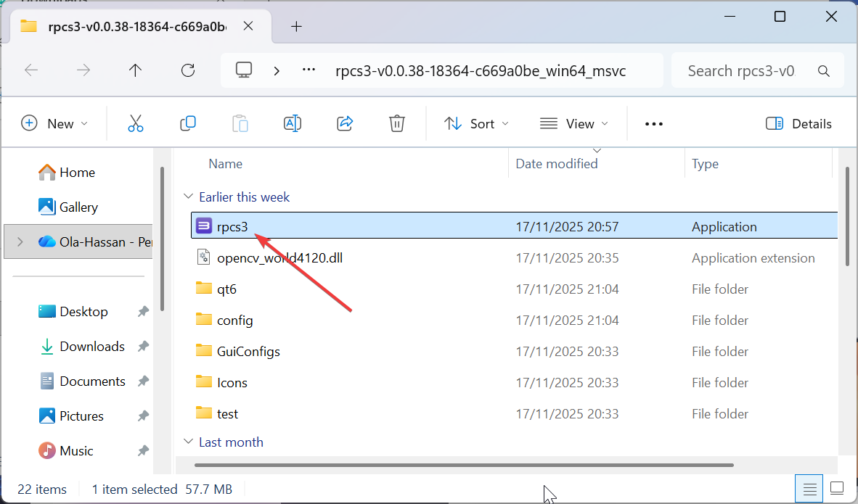This screenshot has height=504, width=858.
Task: Open the New dropdown menu
Action: tap(54, 123)
